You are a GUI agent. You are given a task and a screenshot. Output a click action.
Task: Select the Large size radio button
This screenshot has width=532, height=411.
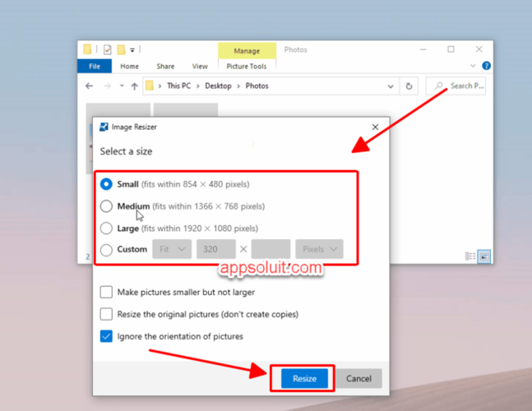106,229
